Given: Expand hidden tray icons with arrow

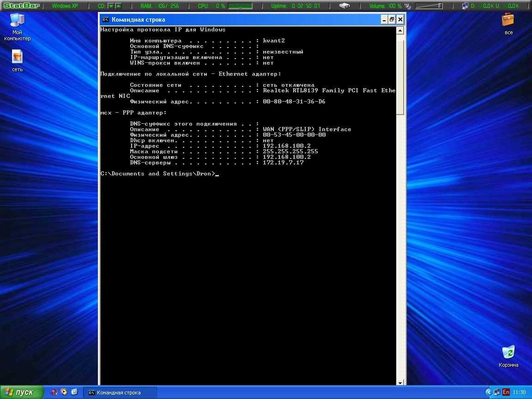Looking at the screenshot, I should pos(489,392).
